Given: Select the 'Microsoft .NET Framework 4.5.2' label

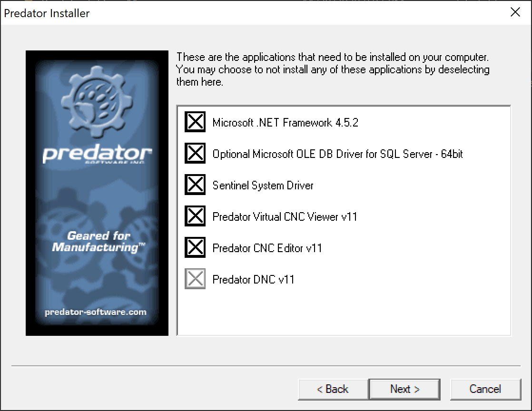Looking at the screenshot, I should pos(286,122).
